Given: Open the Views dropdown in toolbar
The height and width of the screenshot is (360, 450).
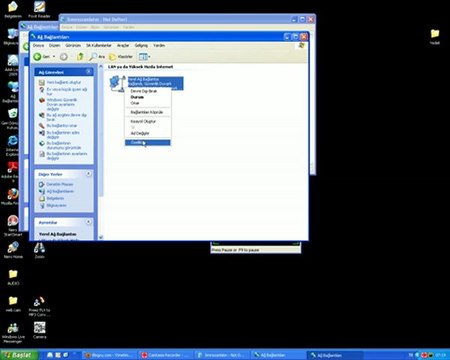Looking at the screenshot, I should tap(144, 57).
